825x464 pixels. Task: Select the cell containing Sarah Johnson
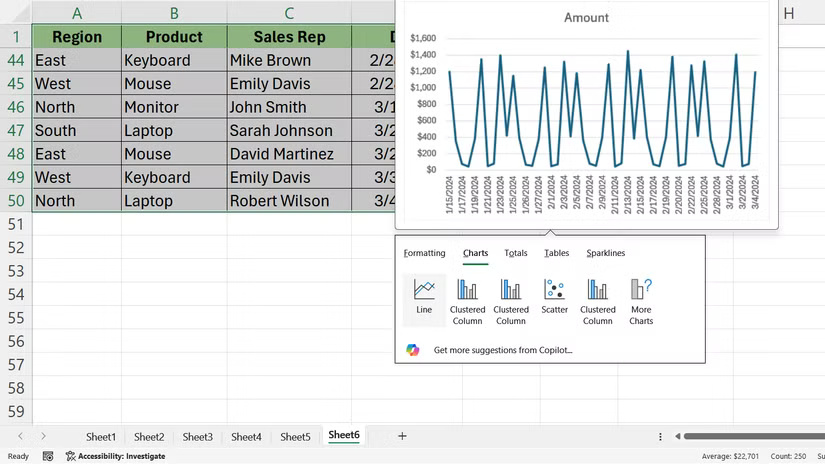280,131
